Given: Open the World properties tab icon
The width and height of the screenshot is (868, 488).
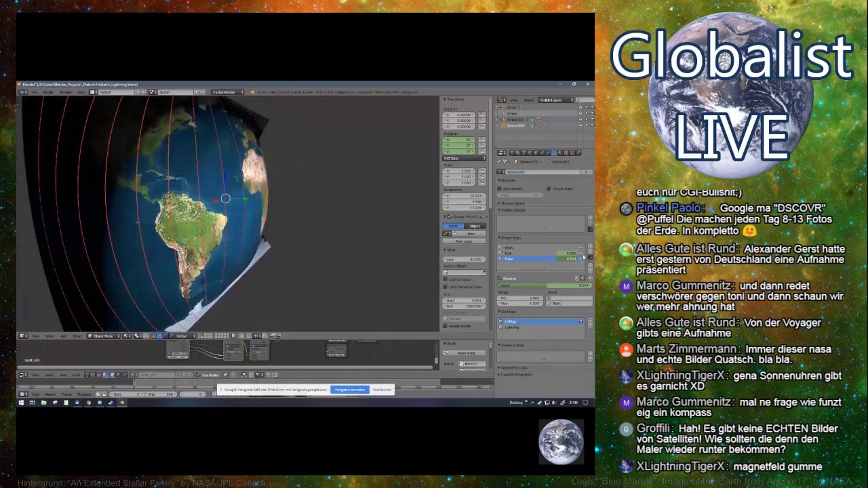Looking at the screenshot, I should tap(530, 152).
